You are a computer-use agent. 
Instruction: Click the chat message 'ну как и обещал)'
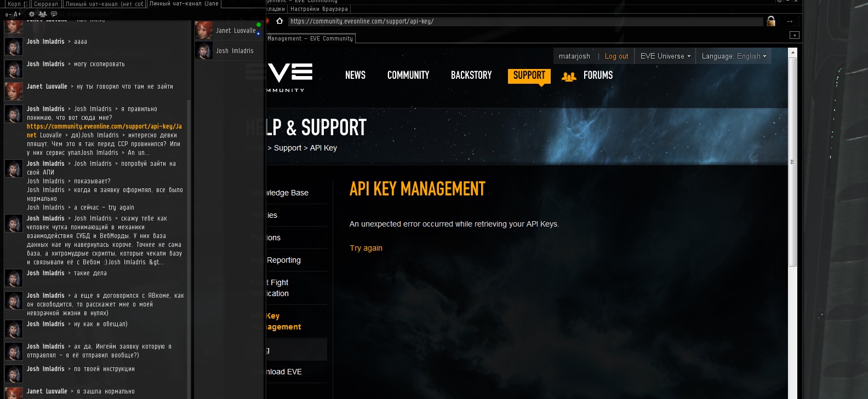click(x=101, y=324)
